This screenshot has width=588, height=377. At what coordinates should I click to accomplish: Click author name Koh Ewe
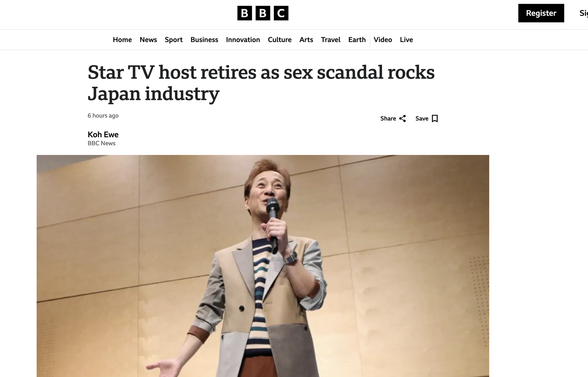103,134
